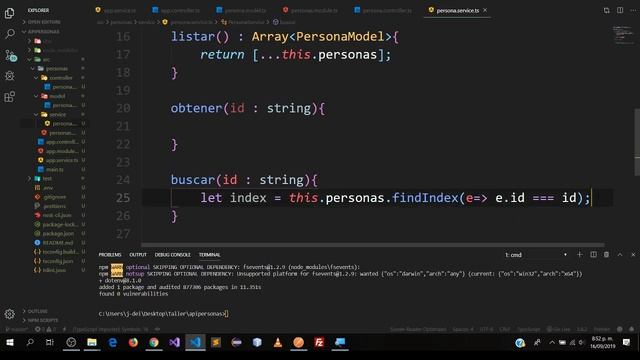Open the Extensions view in activity bar
640x360 pixels.
[x=9, y=97]
